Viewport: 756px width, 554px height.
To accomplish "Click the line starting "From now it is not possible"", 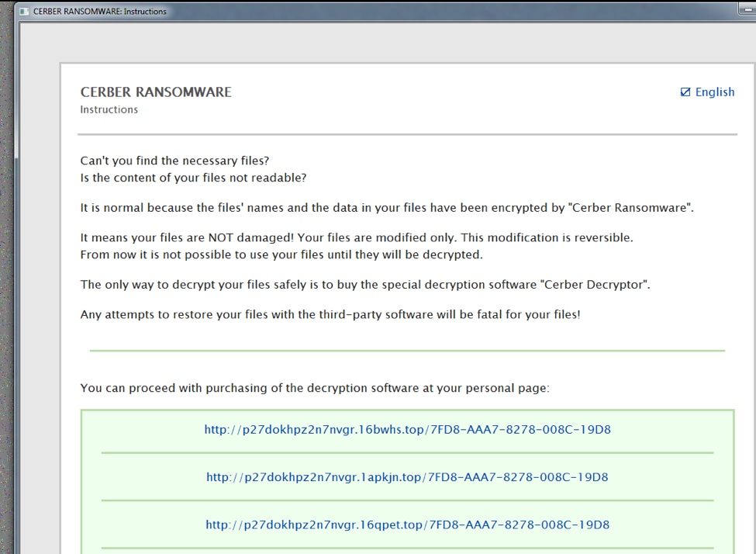I will 281,254.
